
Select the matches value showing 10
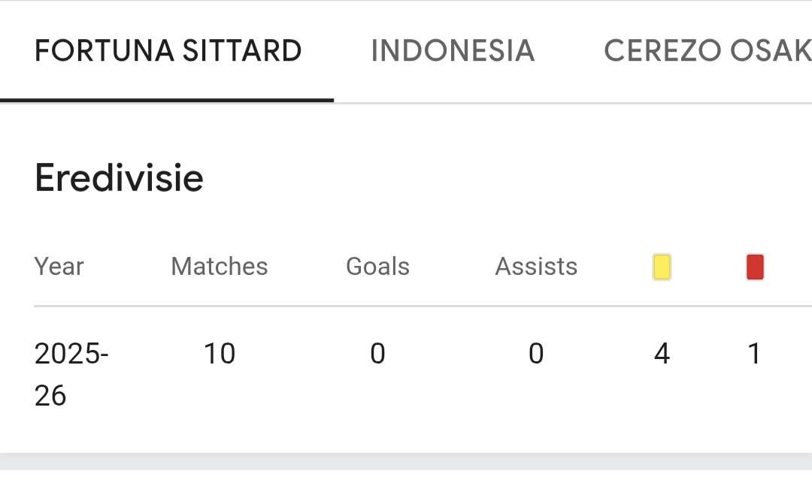tap(220, 353)
